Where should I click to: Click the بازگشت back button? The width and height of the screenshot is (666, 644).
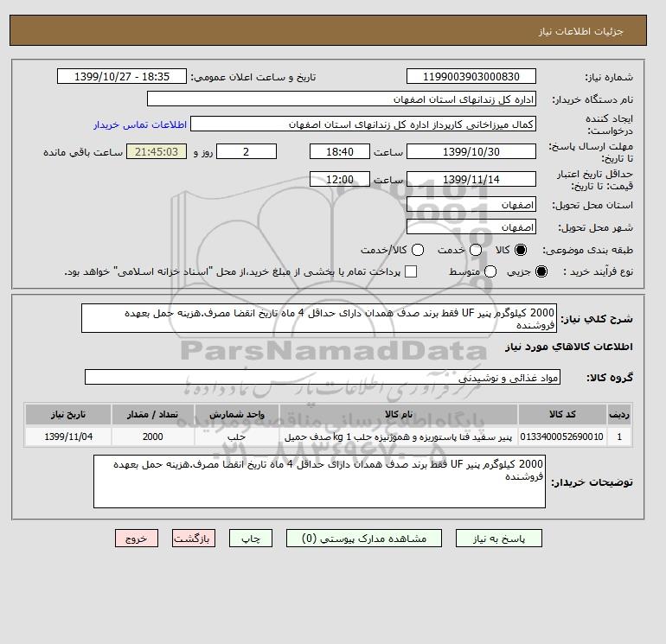point(194,539)
